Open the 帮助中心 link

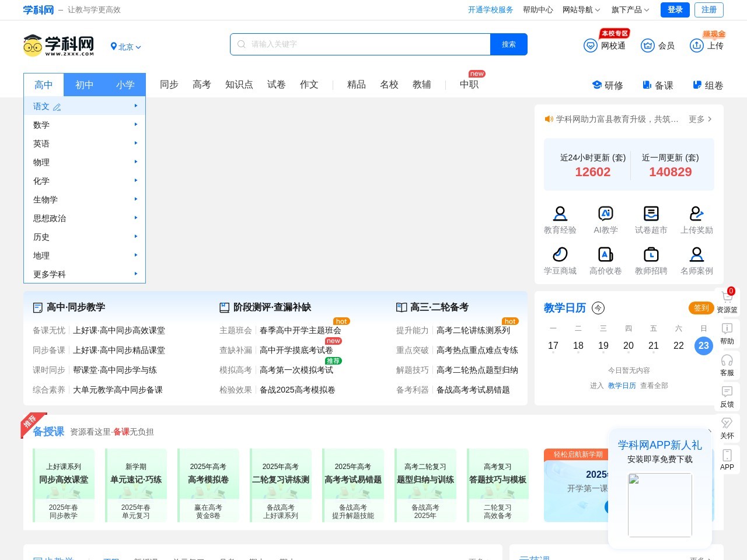point(538,10)
